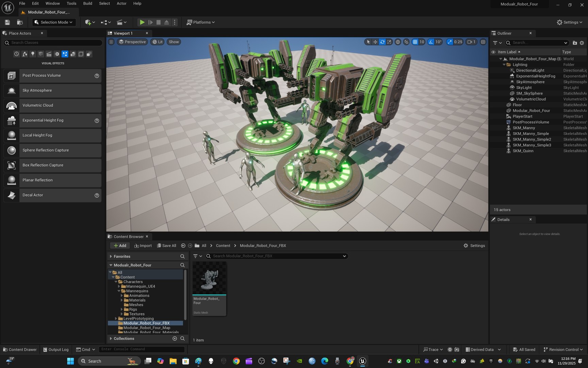The image size is (588, 368).
Task: Click viewport layout maximize grid icon
Action: click(x=483, y=42)
